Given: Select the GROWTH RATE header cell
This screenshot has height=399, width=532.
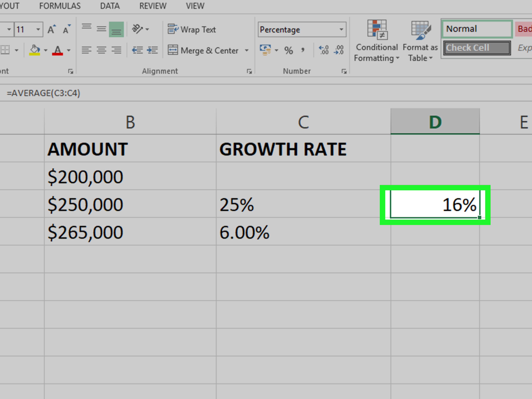Looking at the screenshot, I should (x=303, y=148).
